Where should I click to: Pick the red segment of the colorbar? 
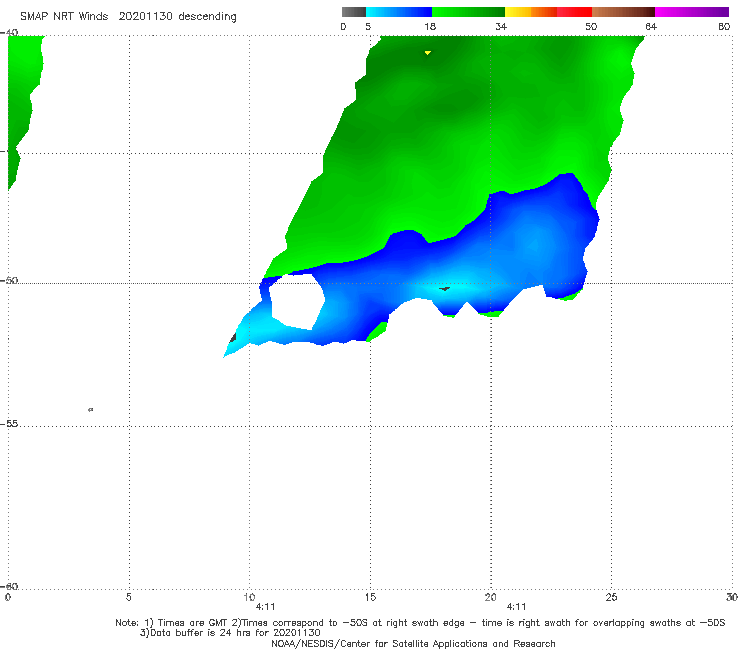coord(574,12)
